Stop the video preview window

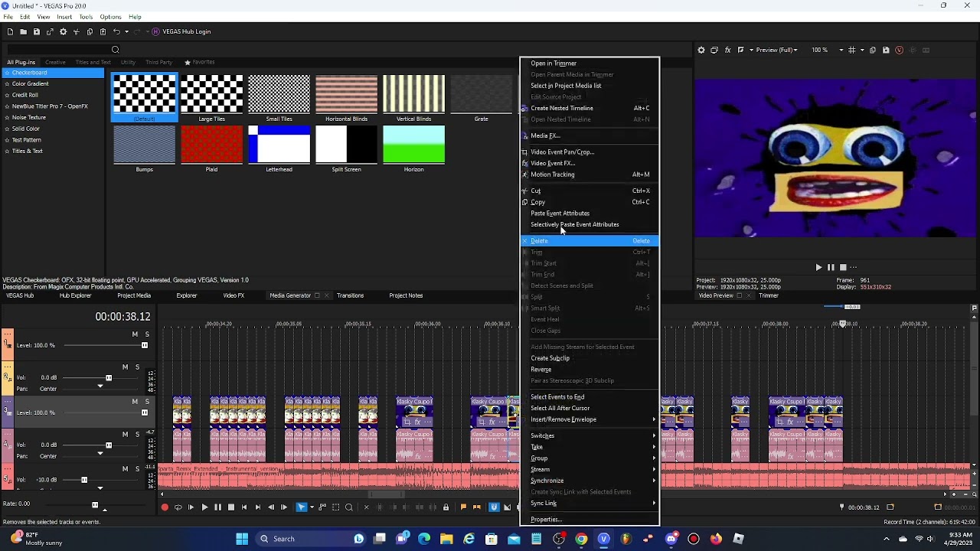(x=843, y=267)
